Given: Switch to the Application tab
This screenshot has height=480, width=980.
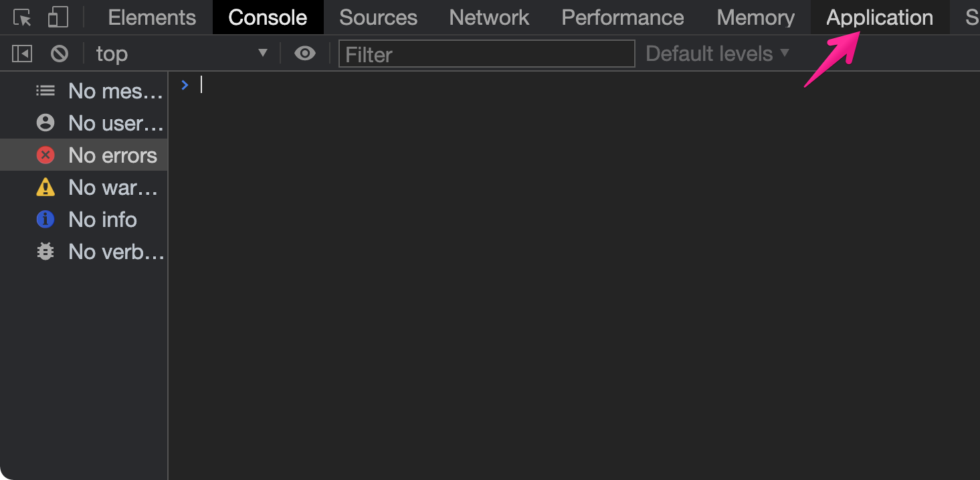Looking at the screenshot, I should click(880, 17).
